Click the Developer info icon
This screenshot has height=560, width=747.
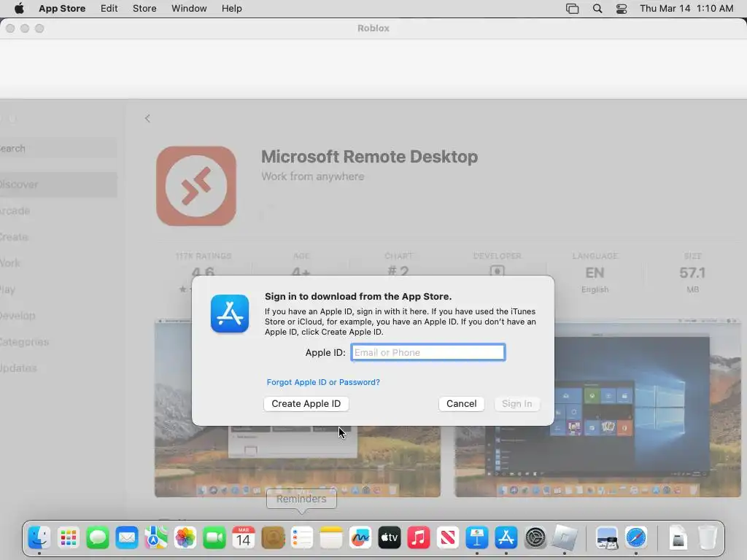pos(497,271)
